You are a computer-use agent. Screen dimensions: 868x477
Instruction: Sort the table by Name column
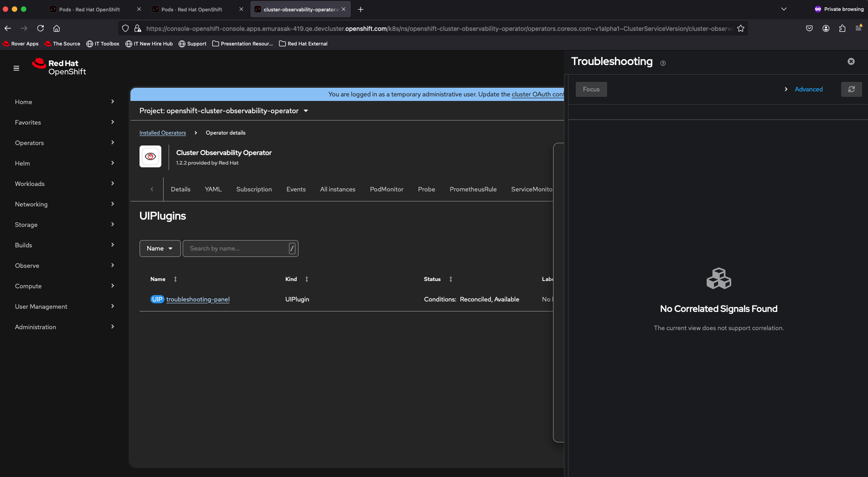click(x=175, y=279)
